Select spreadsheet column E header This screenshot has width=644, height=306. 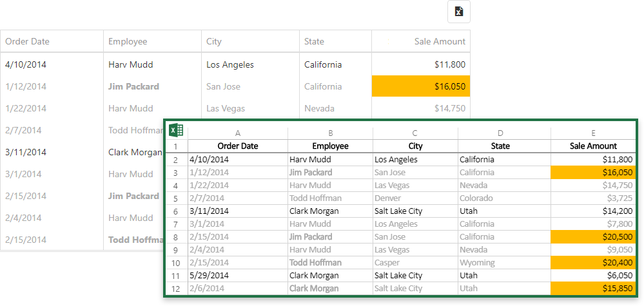pyautogui.click(x=593, y=133)
